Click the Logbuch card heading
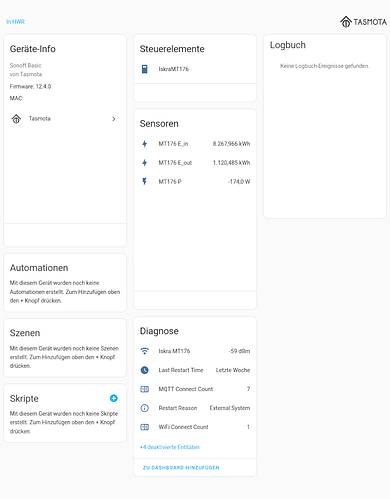Image resolution: width=390 pixels, height=499 pixels. [x=288, y=45]
